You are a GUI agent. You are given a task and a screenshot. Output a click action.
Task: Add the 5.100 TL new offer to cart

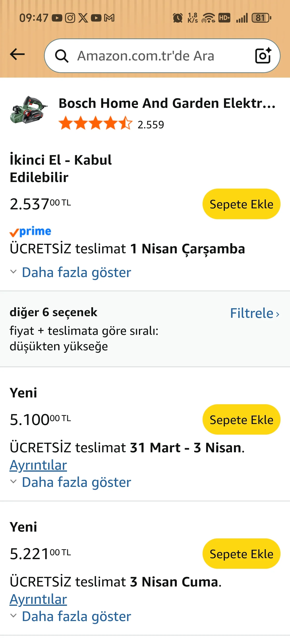coord(241,419)
